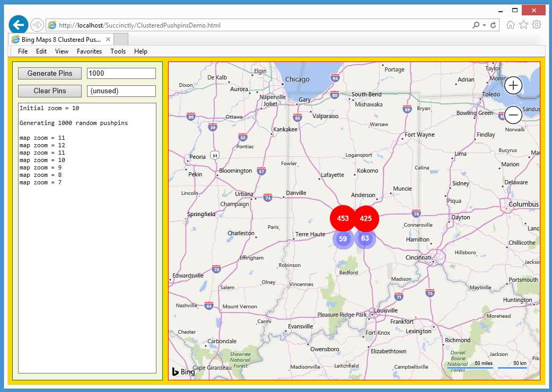The height and width of the screenshot is (392, 552).
Task: Open the Help menu
Action: pyautogui.click(x=141, y=51)
